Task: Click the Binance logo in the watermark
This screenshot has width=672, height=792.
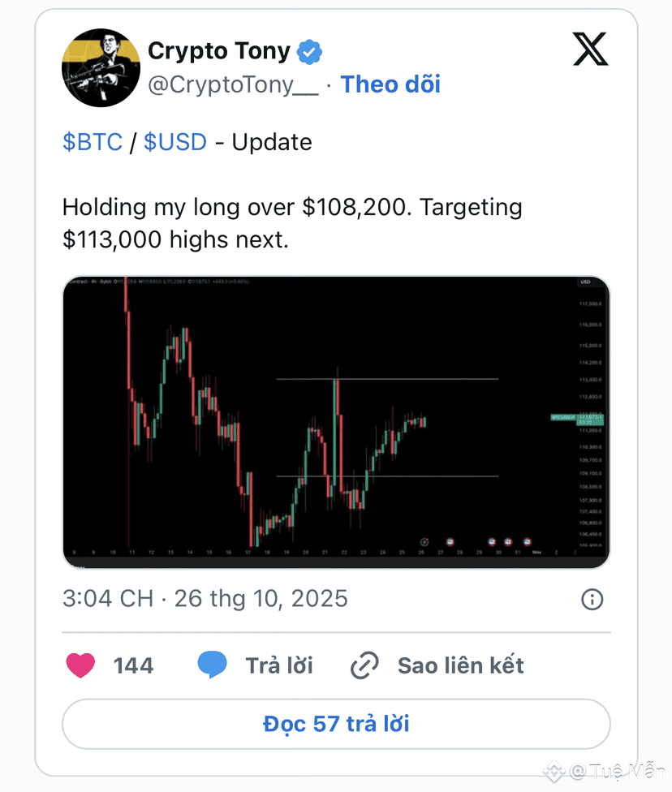Action: 554,771
